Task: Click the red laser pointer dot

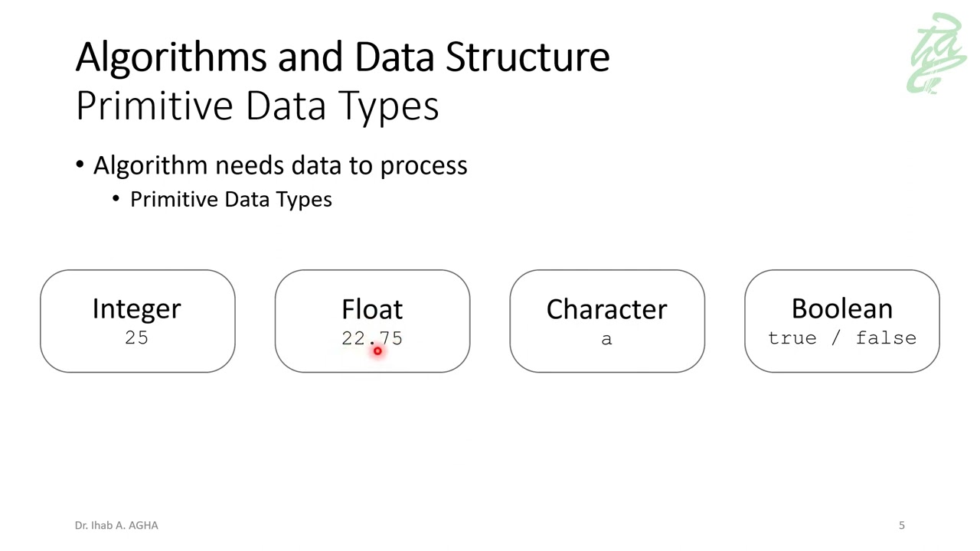Action: pyautogui.click(x=377, y=350)
